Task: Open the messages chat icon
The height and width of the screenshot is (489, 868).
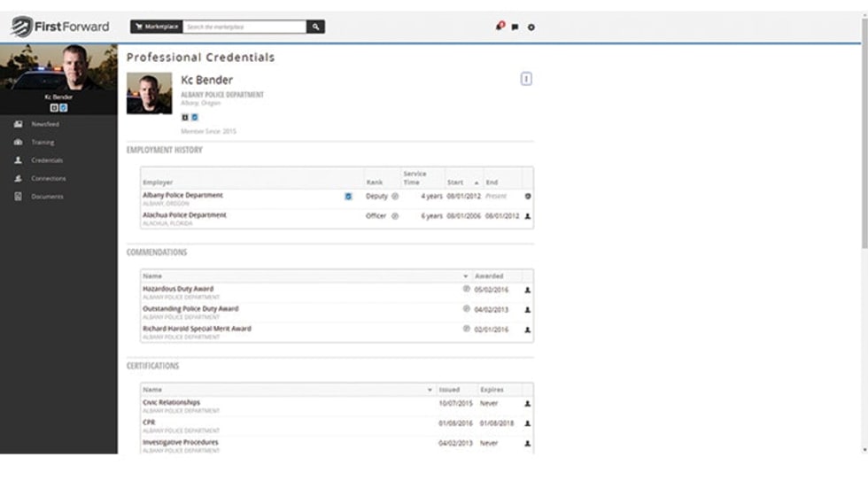Action: point(515,27)
